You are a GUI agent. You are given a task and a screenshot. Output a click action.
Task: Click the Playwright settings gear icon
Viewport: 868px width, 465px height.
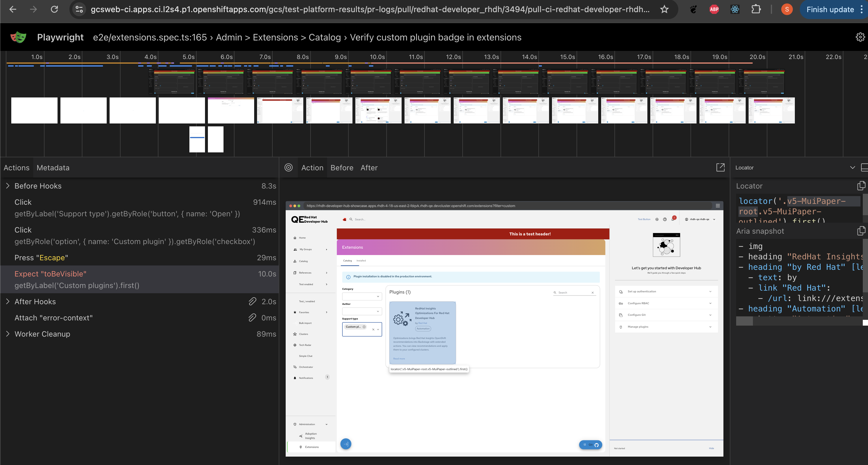[x=860, y=37]
